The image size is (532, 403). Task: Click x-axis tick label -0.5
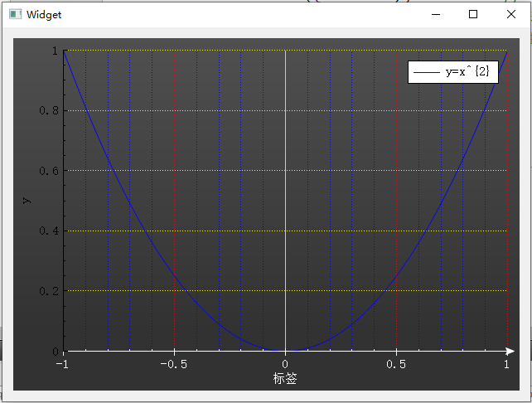pos(174,364)
